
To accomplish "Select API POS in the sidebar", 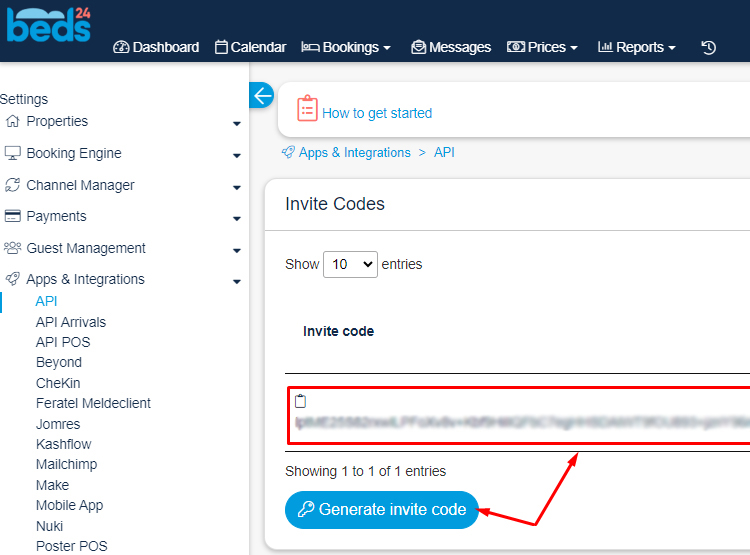I will click(x=63, y=343).
